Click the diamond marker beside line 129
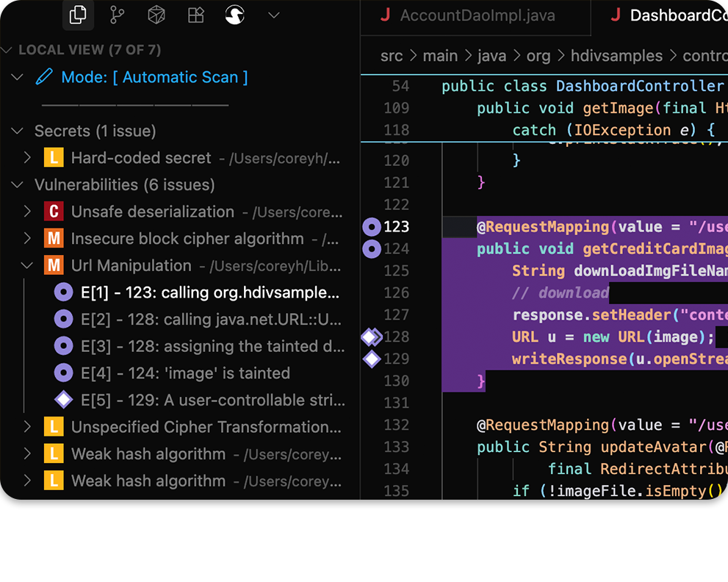 372,359
